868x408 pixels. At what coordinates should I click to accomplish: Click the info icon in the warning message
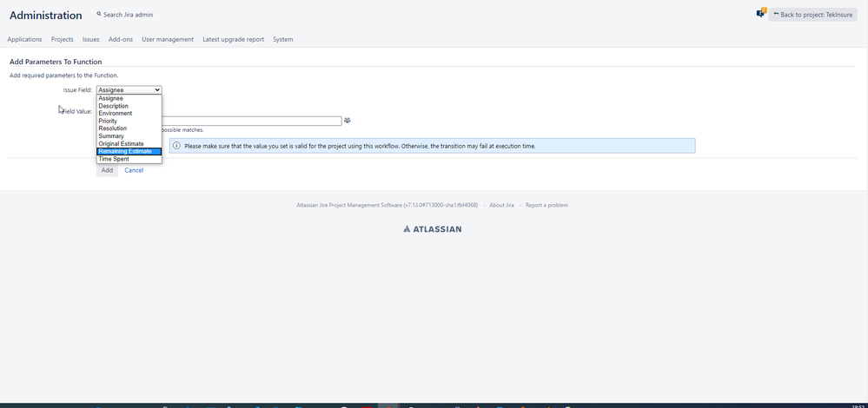click(176, 146)
